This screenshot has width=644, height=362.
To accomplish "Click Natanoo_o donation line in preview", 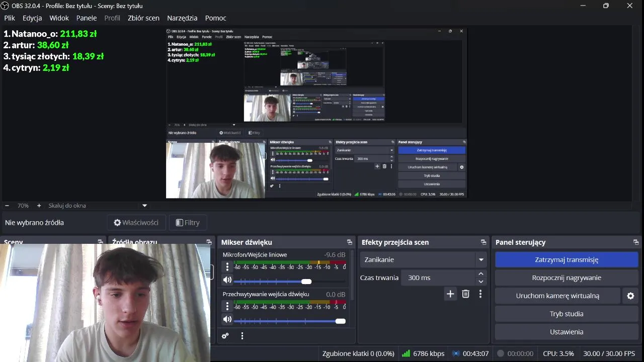I will coord(50,34).
